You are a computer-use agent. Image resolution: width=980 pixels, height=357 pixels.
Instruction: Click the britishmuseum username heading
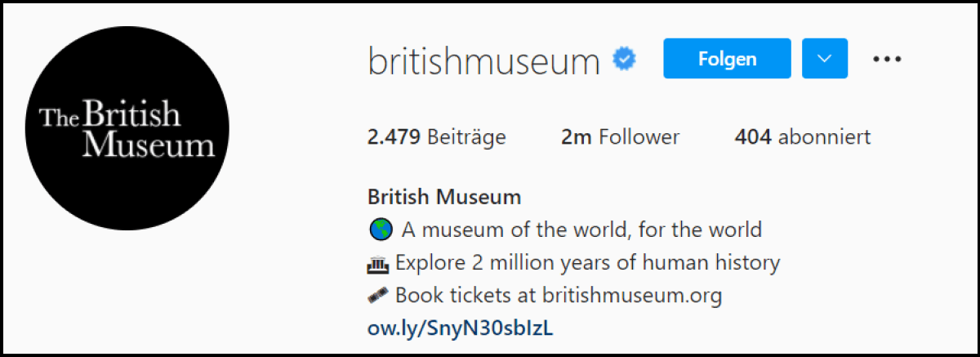point(483,60)
